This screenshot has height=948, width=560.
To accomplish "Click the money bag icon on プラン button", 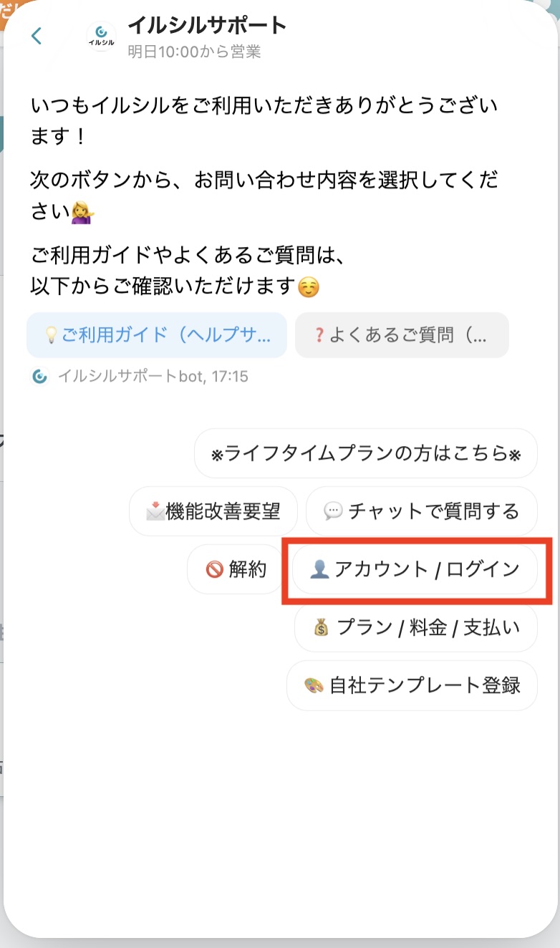I will coord(320,628).
